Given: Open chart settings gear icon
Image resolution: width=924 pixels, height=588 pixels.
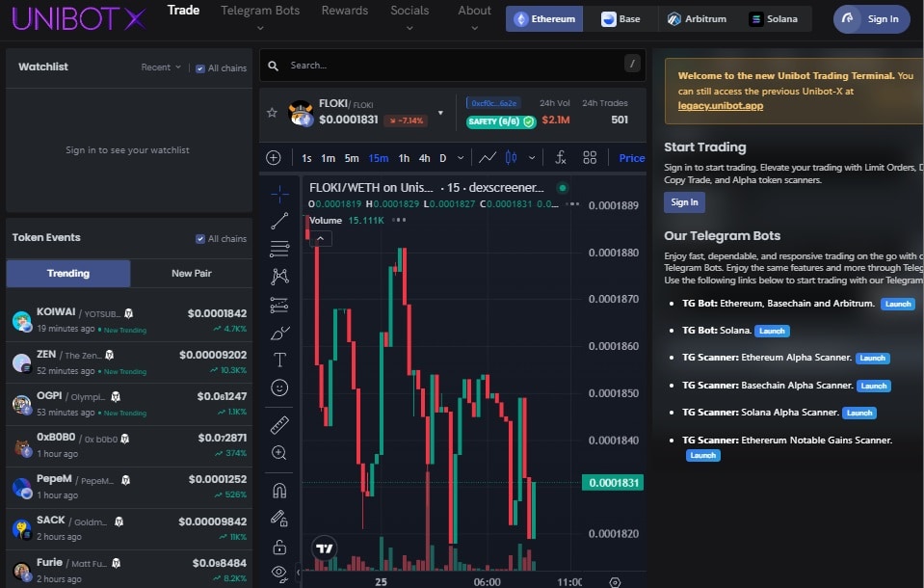Looking at the screenshot, I should [x=615, y=582].
